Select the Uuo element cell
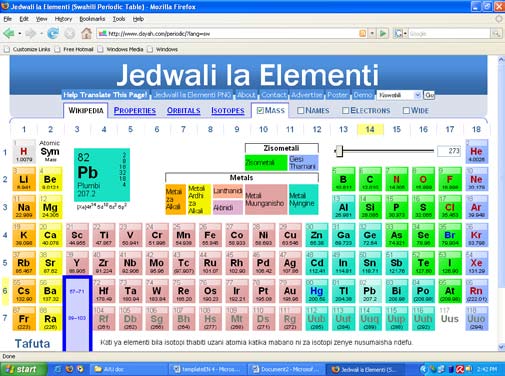The width and height of the screenshot is (505, 376). tap(476, 319)
